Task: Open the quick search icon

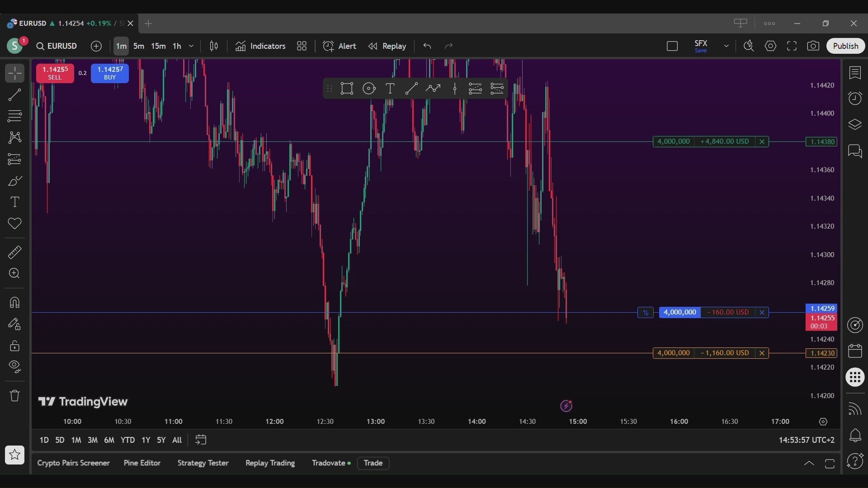Action: pyautogui.click(x=749, y=46)
